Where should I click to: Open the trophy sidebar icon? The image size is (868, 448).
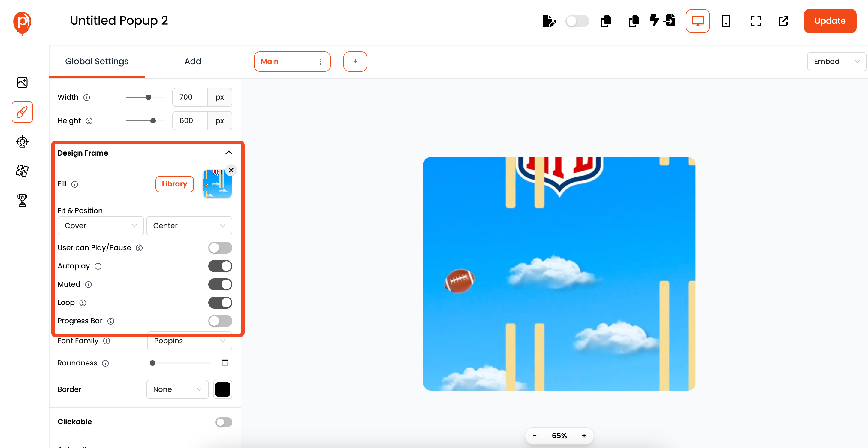click(x=22, y=200)
